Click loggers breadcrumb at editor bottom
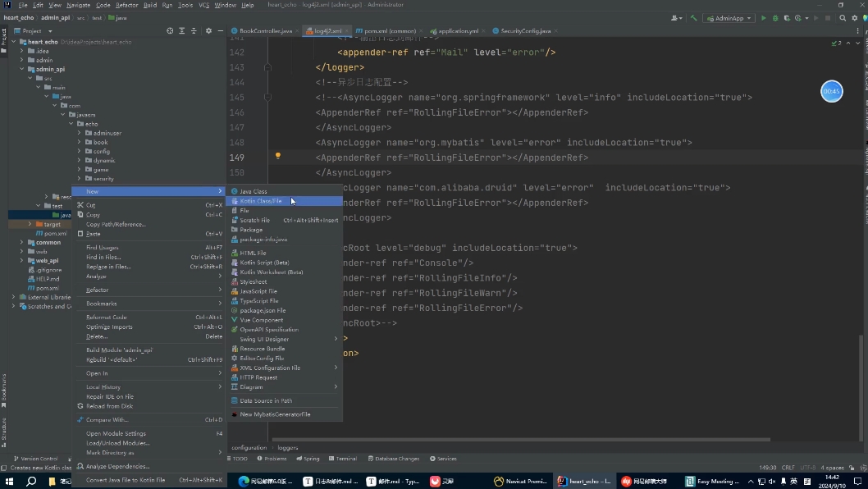868x489 pixels. pos(287,447)
